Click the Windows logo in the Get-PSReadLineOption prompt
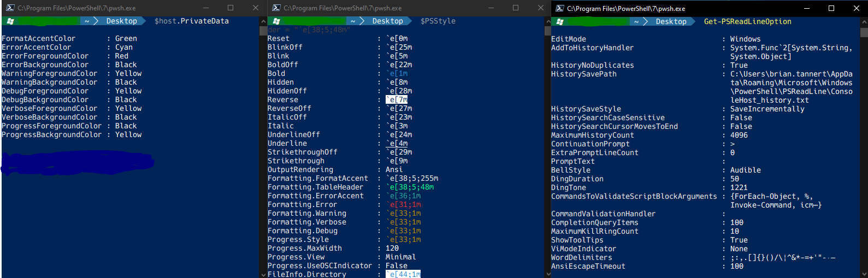Viewport: 868px width, 278px height. click(559, 22)
